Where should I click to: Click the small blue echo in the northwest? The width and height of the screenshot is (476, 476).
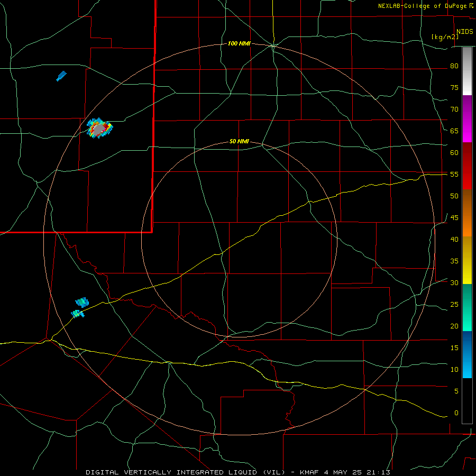61,76
